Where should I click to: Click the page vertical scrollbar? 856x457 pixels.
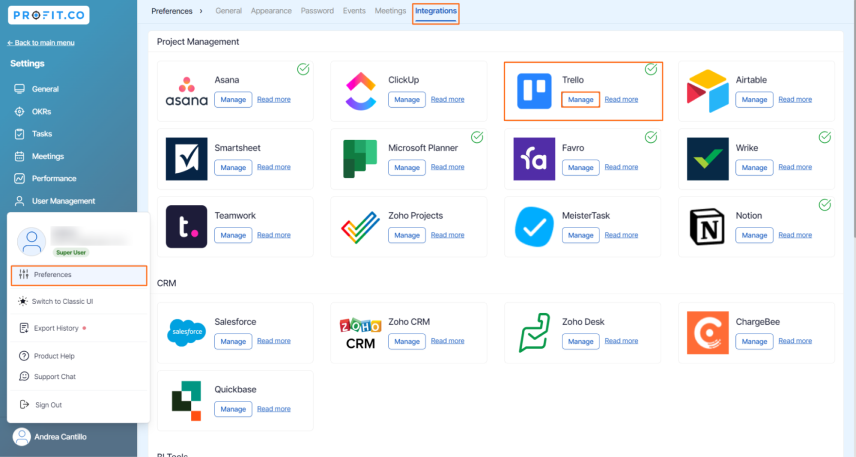[x=853, y=120]
